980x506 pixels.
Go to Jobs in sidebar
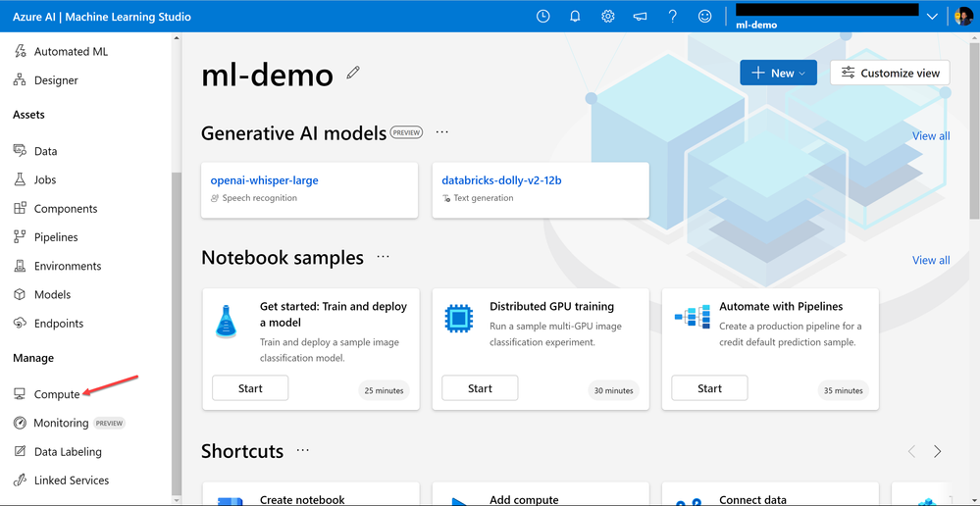[45, 179]
